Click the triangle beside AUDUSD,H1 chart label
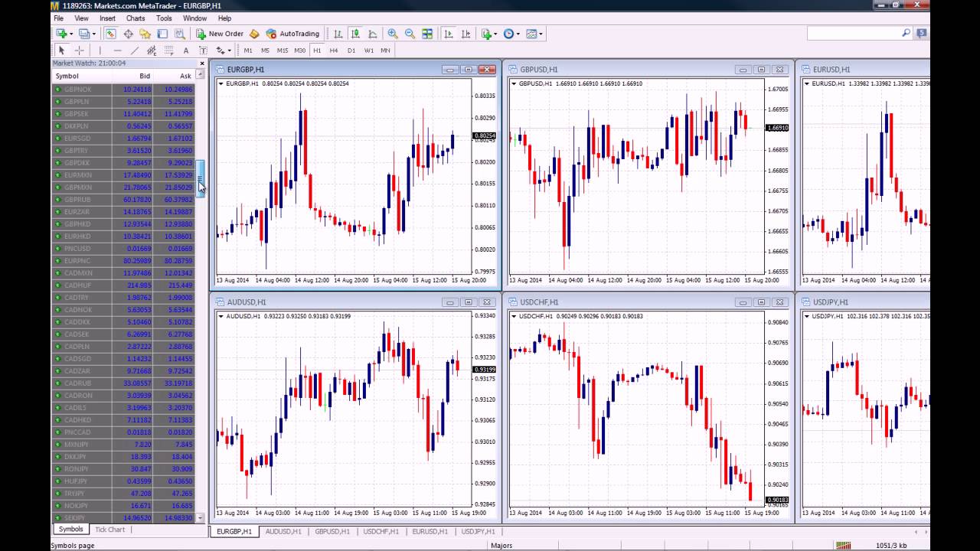Viewport: 980px width, 551px height. tap(221, 316)
